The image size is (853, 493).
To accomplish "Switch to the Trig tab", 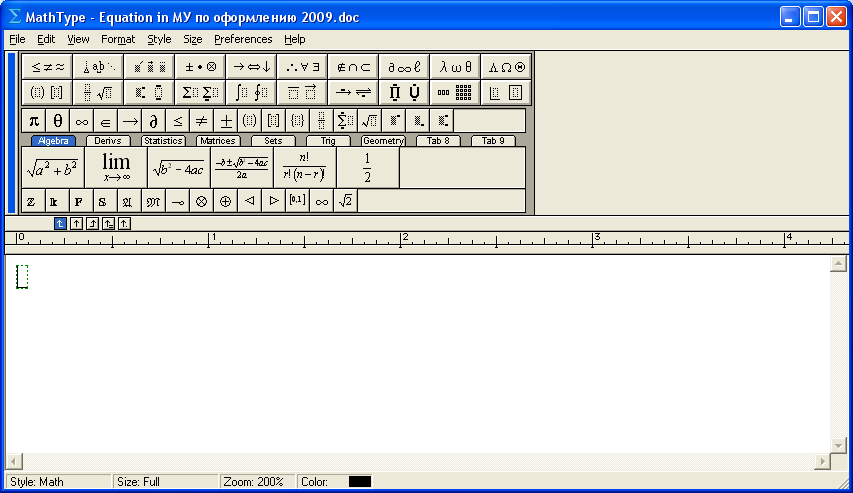I will click(328, 140).
